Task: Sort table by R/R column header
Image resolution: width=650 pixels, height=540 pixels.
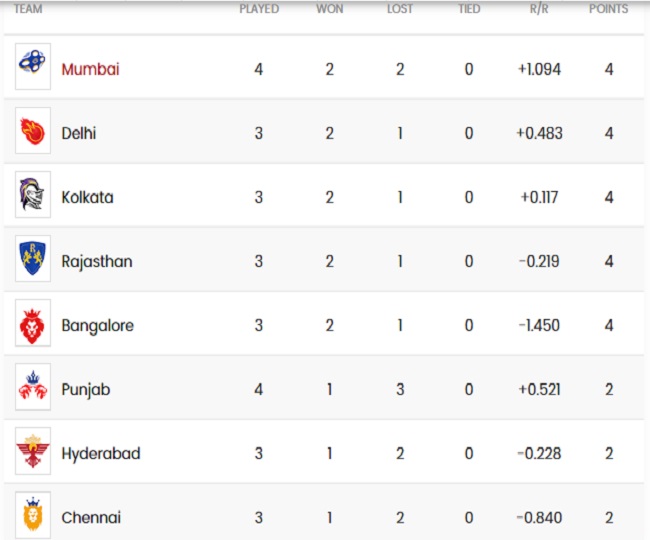Action: 539,9
